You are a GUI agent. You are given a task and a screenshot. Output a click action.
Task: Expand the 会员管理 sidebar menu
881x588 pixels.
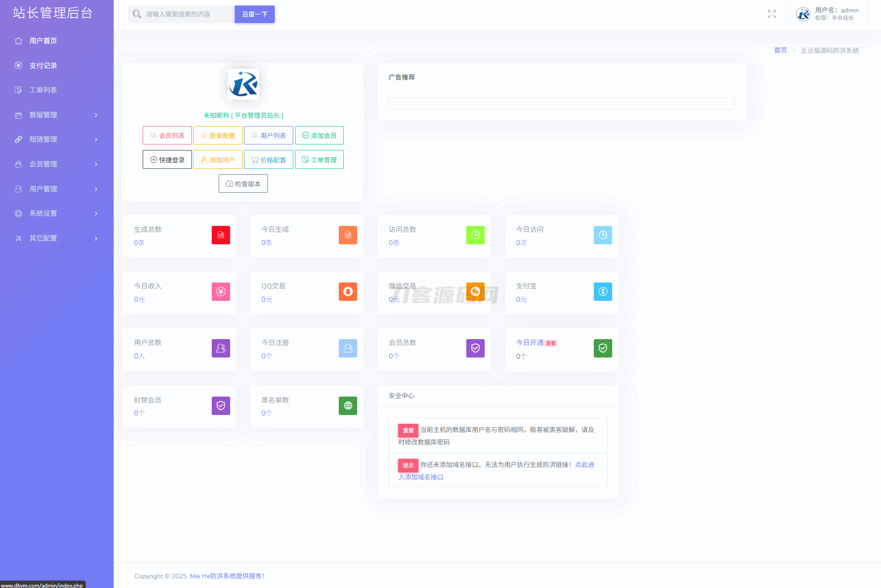pos(57,164)
